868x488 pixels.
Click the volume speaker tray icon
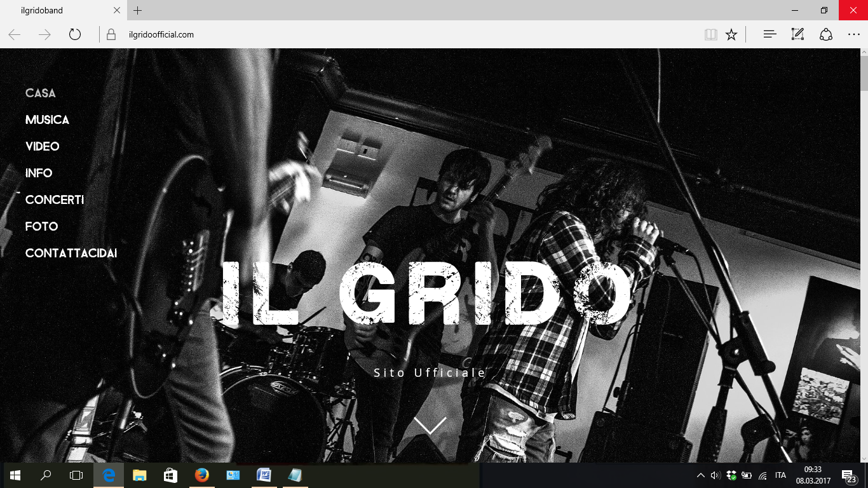715,475
